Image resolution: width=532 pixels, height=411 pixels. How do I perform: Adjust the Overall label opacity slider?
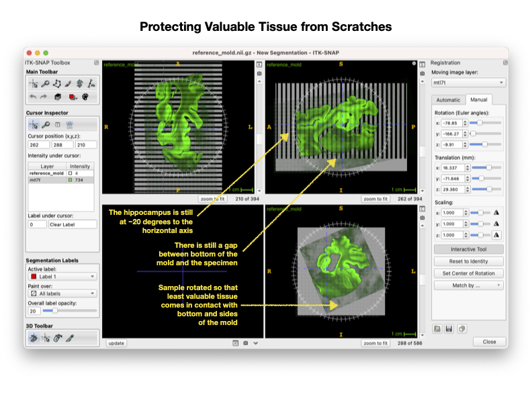click(70, 311)
